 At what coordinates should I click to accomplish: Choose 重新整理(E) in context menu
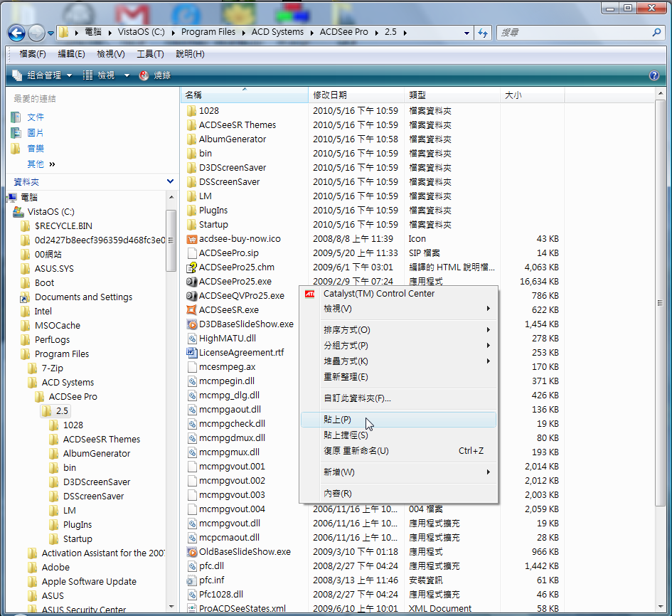click(x=398, y=377)
